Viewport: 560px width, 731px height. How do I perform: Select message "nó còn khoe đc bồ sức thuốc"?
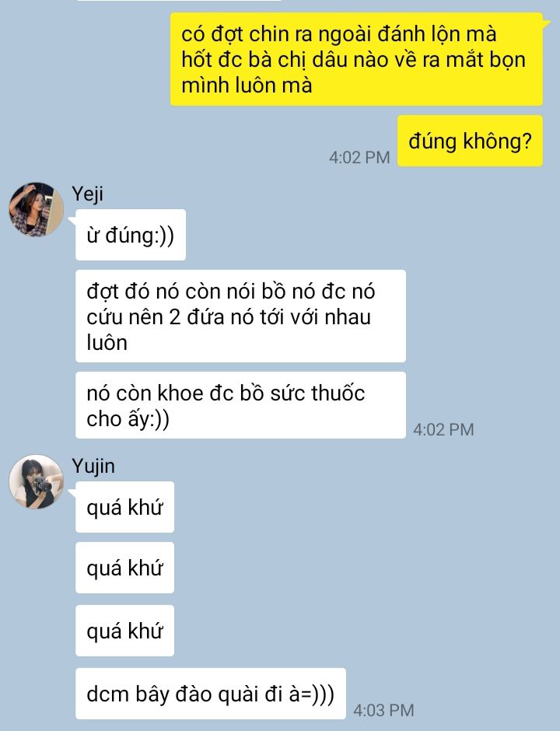[x=240, y=405]
